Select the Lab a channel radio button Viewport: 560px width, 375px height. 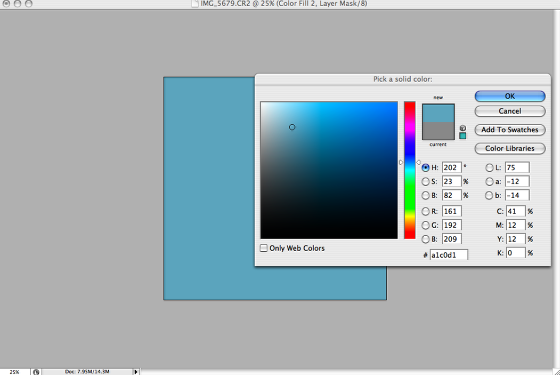[x=489, y=181]
